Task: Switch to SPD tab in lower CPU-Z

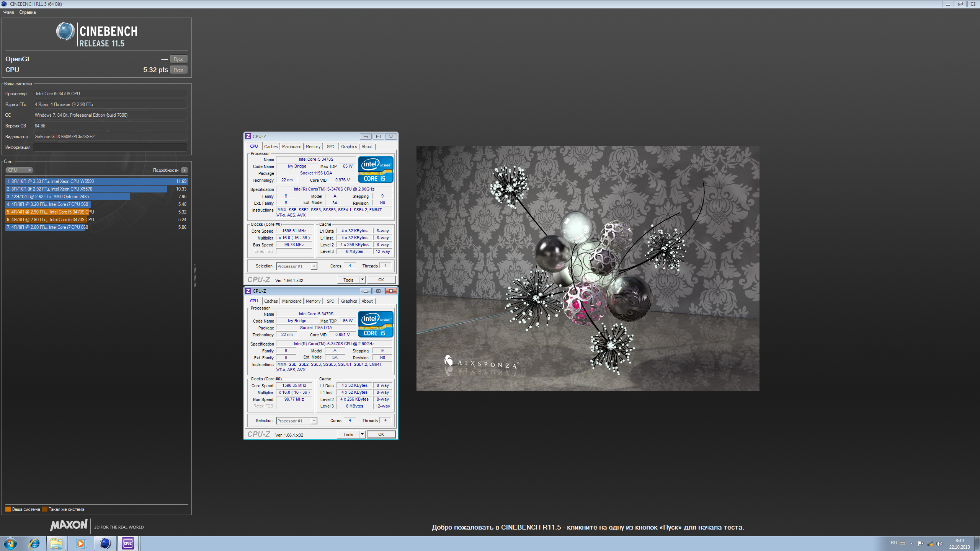Action: (331, 301)
